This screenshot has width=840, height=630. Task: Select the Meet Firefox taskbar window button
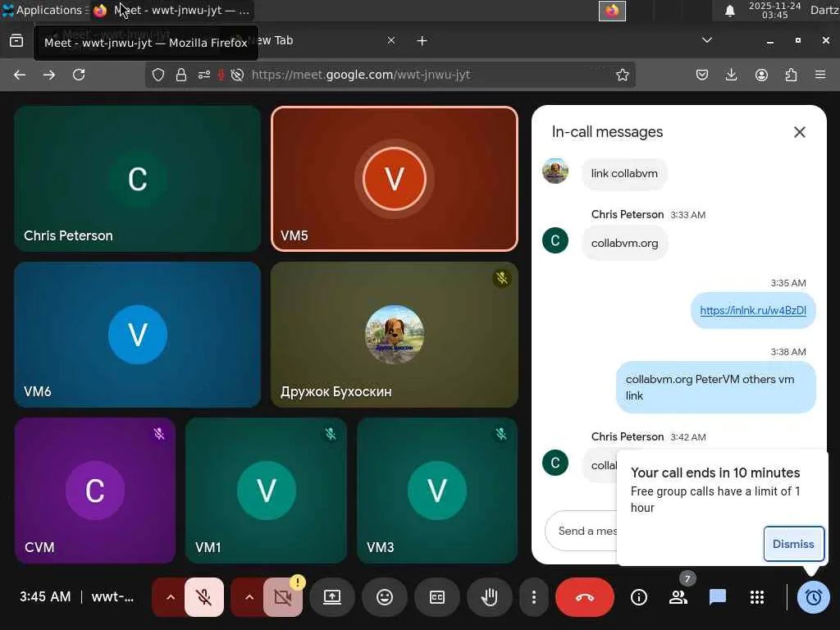tap(172, 10)
